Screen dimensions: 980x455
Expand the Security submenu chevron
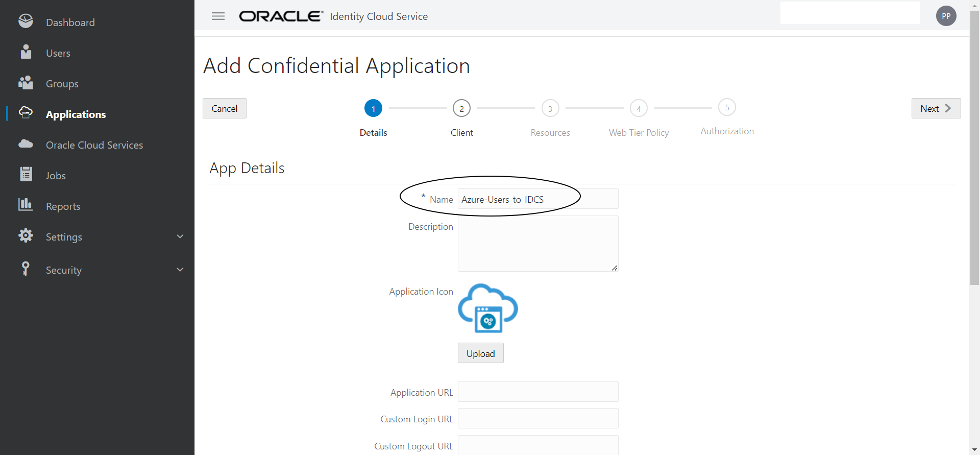pyautogui.click(x=180, y=270)
